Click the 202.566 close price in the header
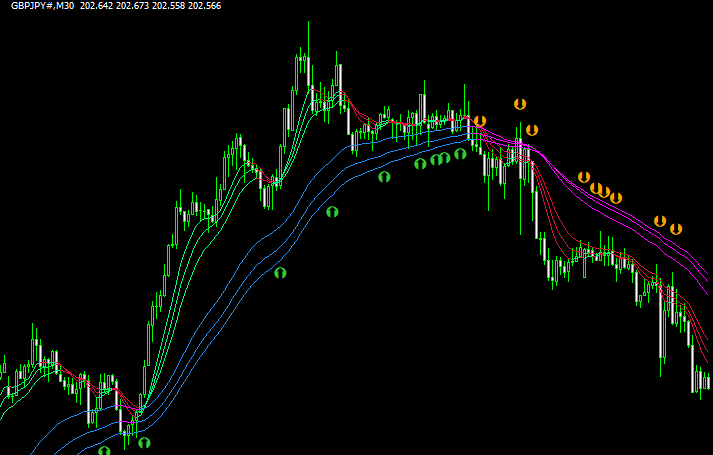Screen dimensions: 713x455 pyautogui.click(x=204, y=6)
